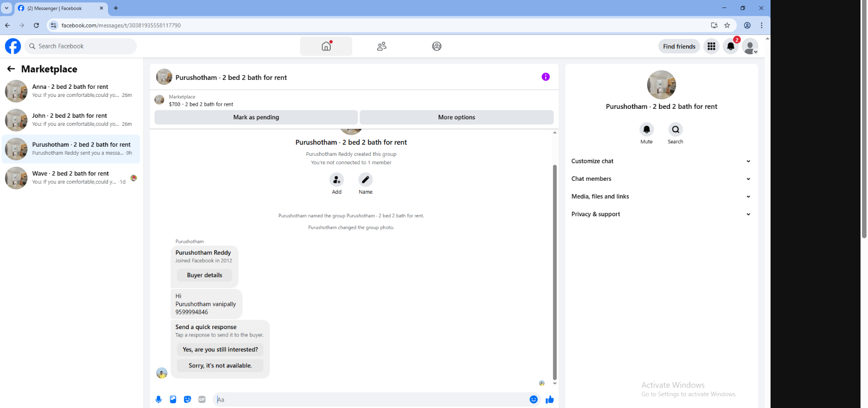Viewport: 868px width, 408px height.
Task: Reload the page in the browser
Action: coord(36,25)
